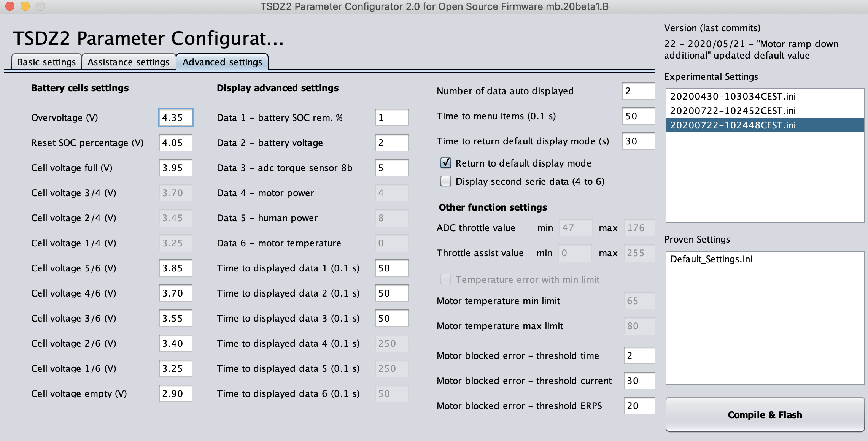
Task: Click the disabled Throttle assist value max field
Action: pyautogui.click(x=639, y=253)
